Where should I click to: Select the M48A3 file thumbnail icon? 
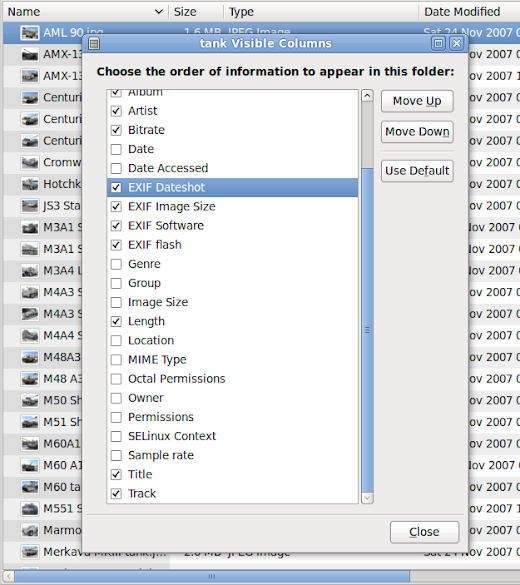pyautogui.click(x=30, y=357)
